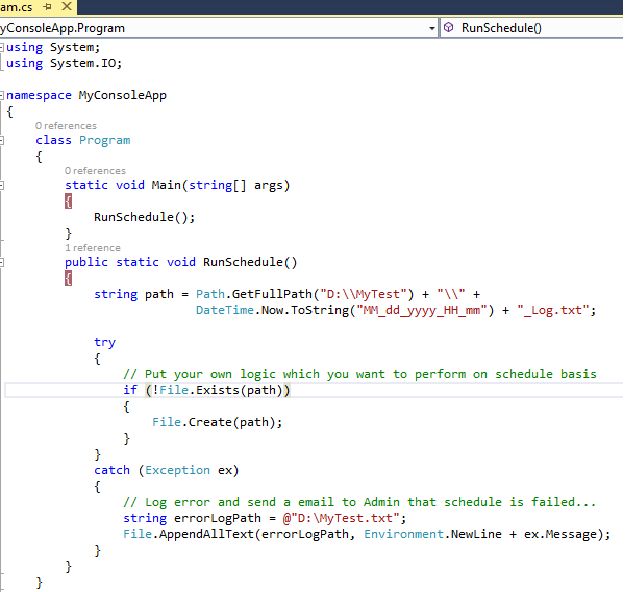Pin the Program.cs editor tab

[47, 6]
